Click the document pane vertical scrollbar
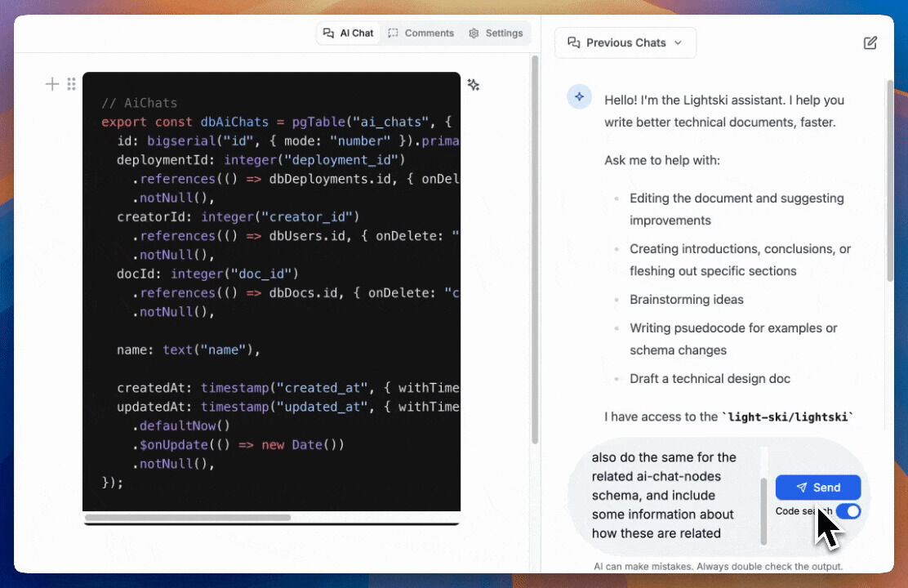This screenshot has height=588, width=908. pos(535,249)
